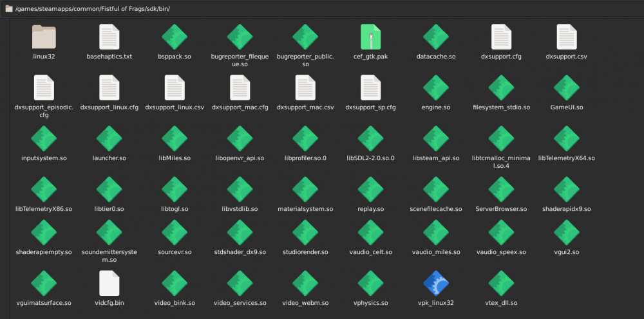Select the engine.so library icon
The width and height of the screenshot is (644, 319).
coord(436,87)
